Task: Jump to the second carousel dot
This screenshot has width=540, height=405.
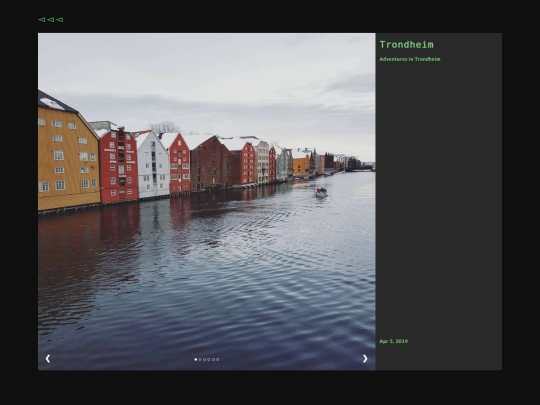Action: pyautogui.click(x=200, y=360)
